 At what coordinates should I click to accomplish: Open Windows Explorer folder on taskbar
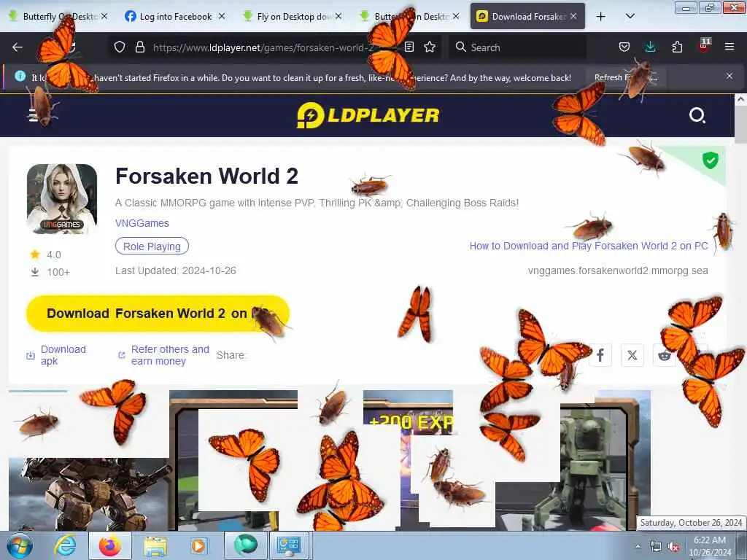(x=155, y=545)
